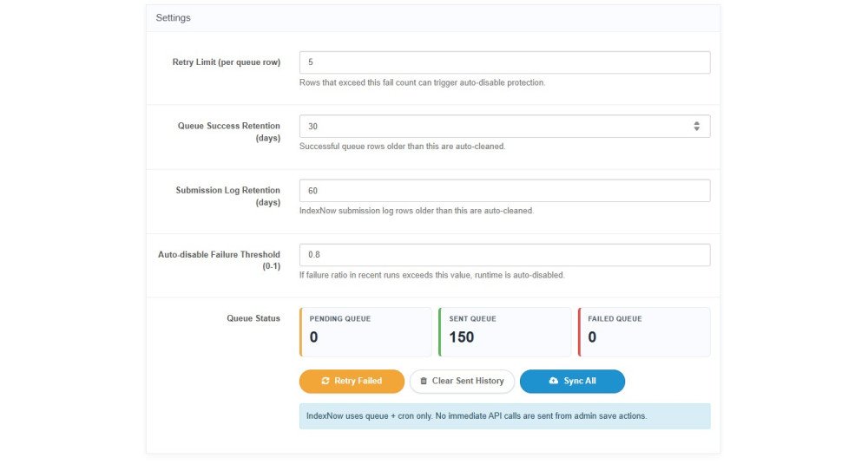The width and height of the screenshot is (868, 464).
Task: Select the Failed Queue status card
Action: [x=644, y=332]
